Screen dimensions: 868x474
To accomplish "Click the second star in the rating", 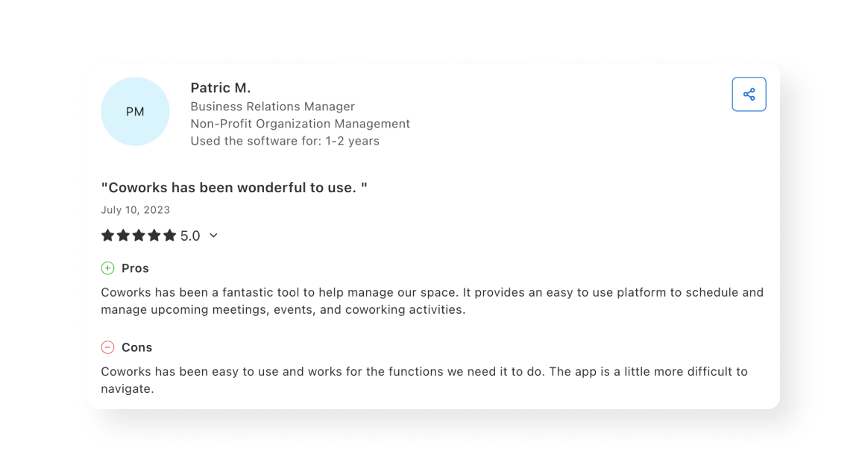I will 123,236.
